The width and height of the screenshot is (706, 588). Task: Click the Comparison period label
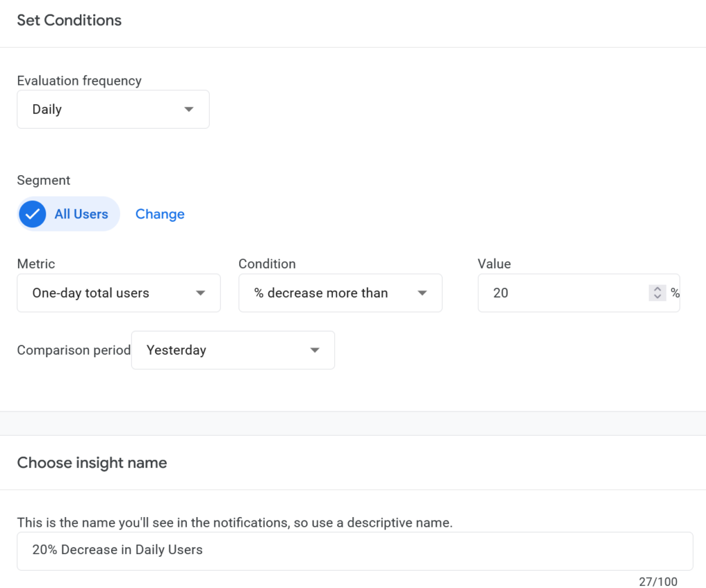pyautogui.click(x=74, y=350)
